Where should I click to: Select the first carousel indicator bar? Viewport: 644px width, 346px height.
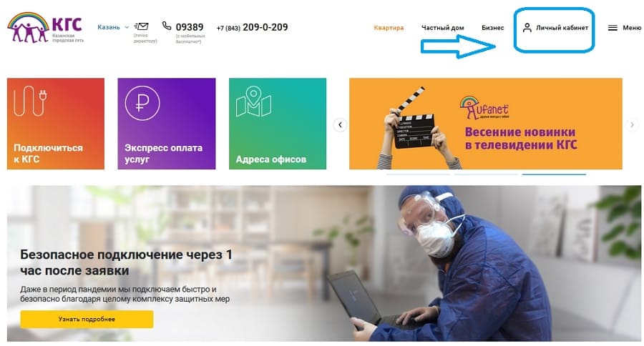pyautogui.click(x=418, y=174)
